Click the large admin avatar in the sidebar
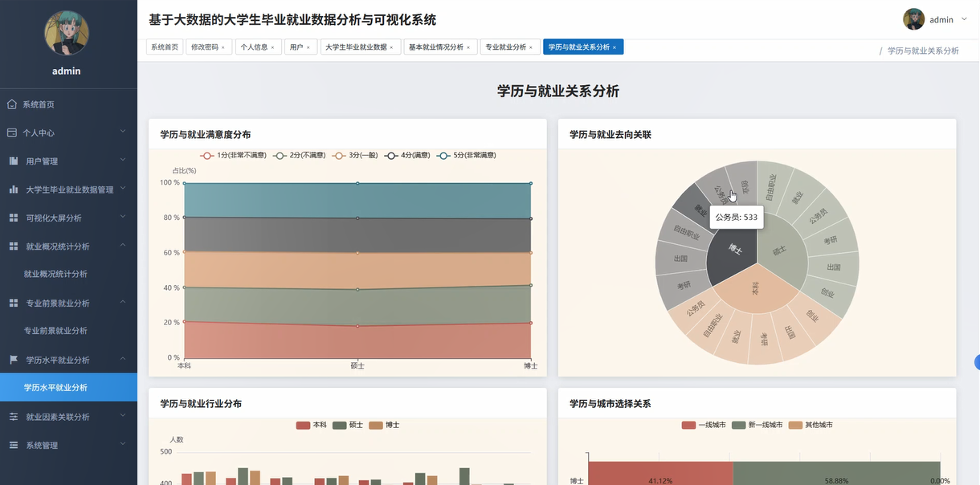980x485 pixels. tap(67, 33)
